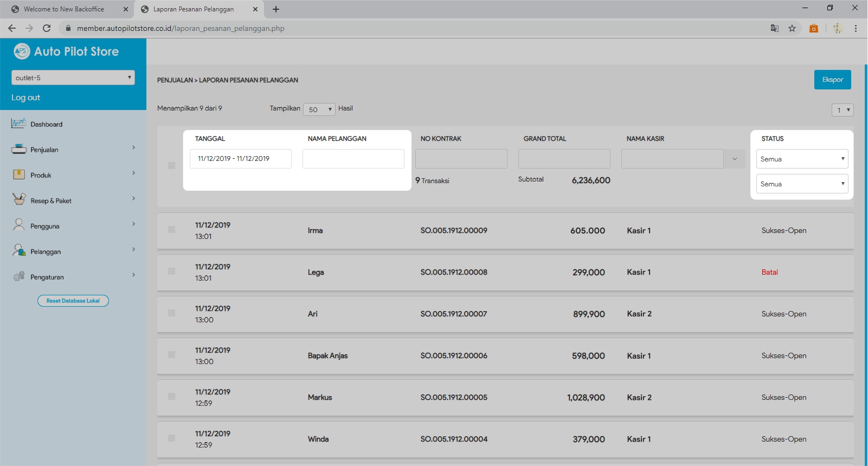Click the Pengaturan gears icon
Screen dimensions: 868x466
tap(18, 276)
